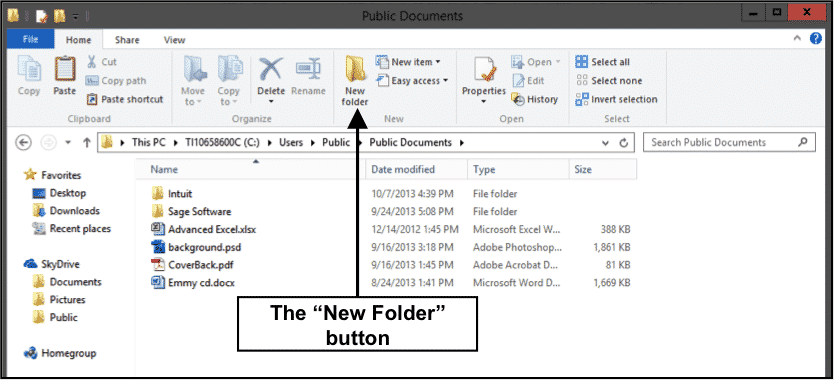Open the Easy access dropdown
This screenshot has width=834, height=380.
412,81
